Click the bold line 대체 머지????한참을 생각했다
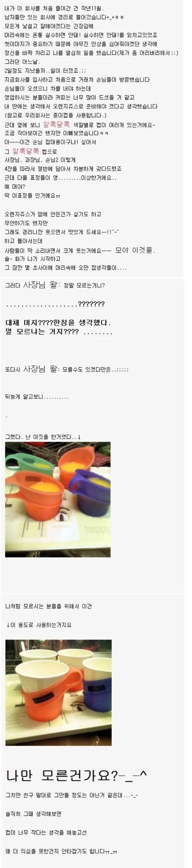192x868 pixels. (58, 323)
